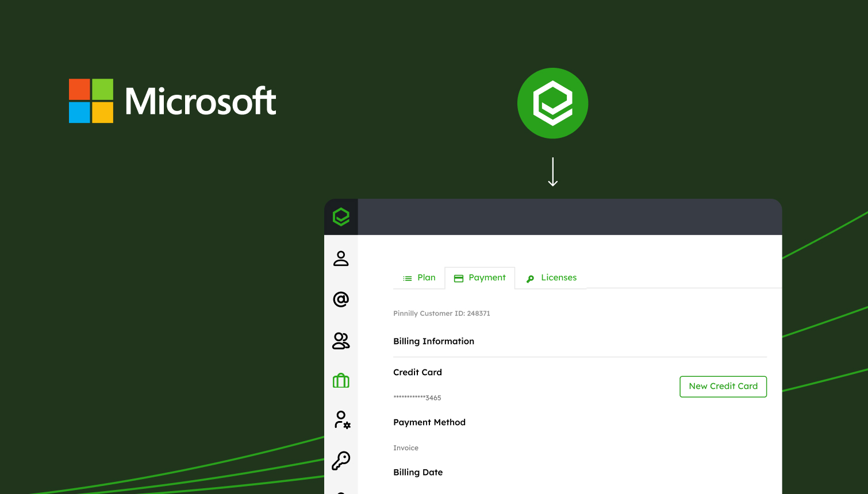
Task: Click the masked card number ending 3465
Action: pos(417,397)
